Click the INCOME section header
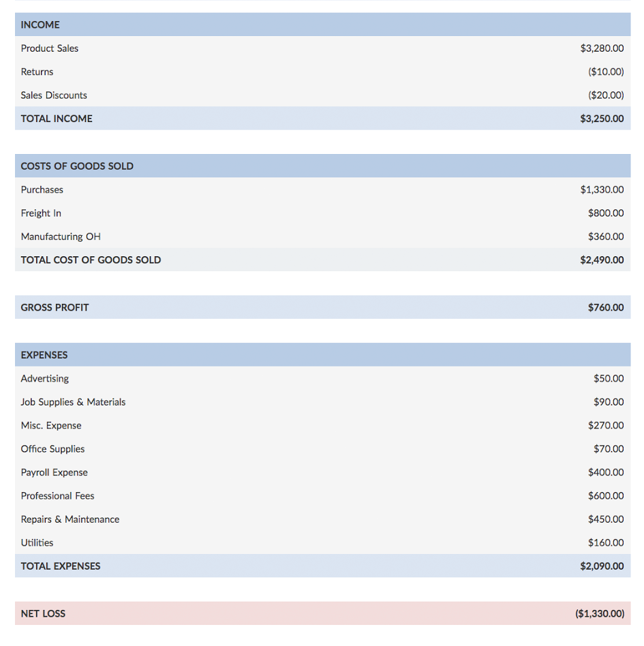This screenshot has height=646, width=644. (40, 25)
